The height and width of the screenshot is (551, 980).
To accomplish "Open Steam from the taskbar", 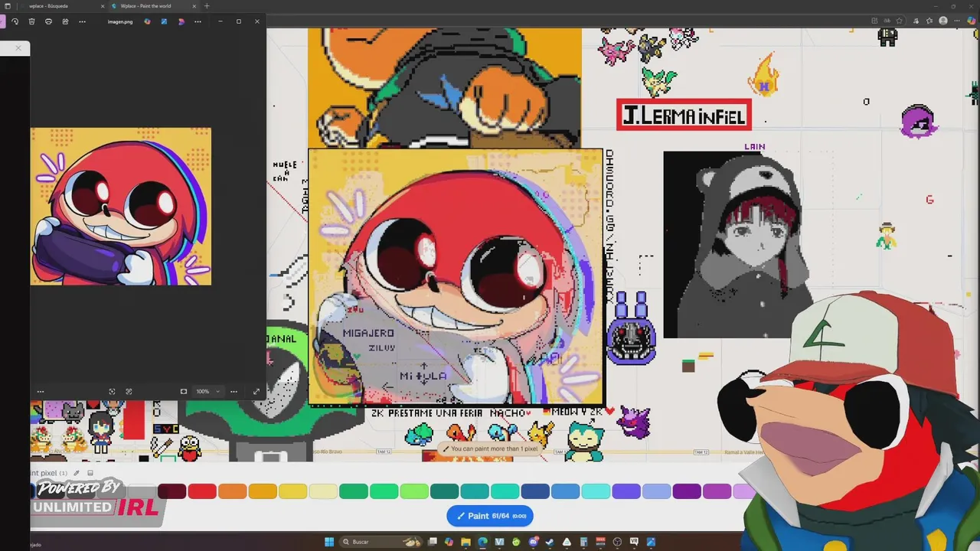I will [550, 542].
